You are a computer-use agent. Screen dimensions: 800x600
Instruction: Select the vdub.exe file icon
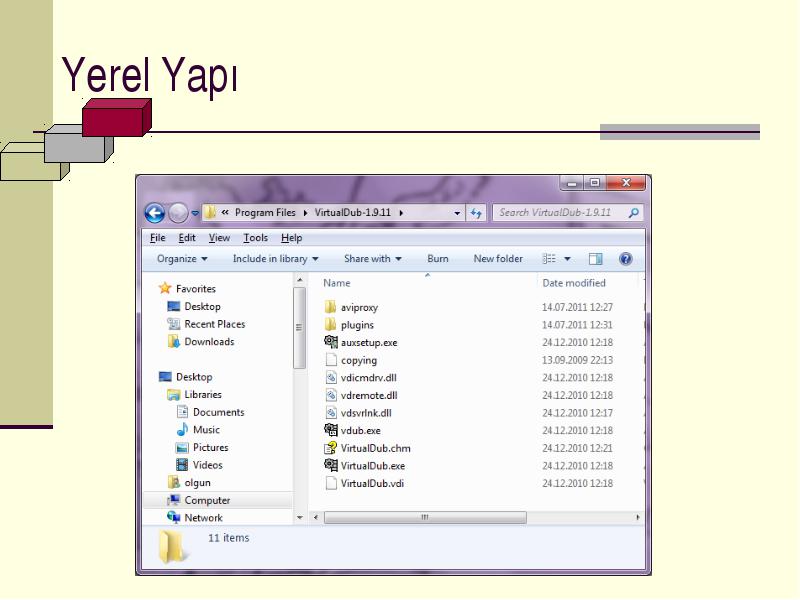click(x=331, y=430)
